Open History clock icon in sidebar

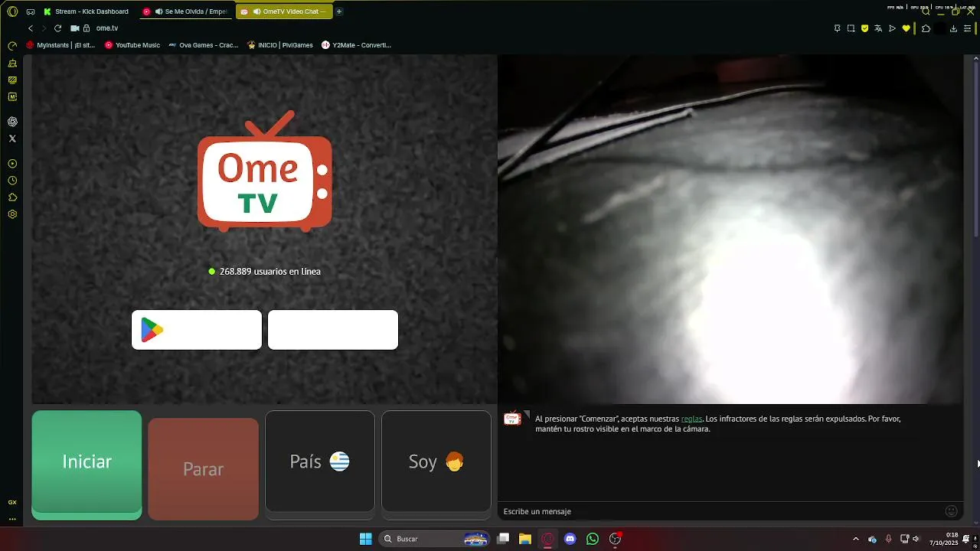click(12, 181)
